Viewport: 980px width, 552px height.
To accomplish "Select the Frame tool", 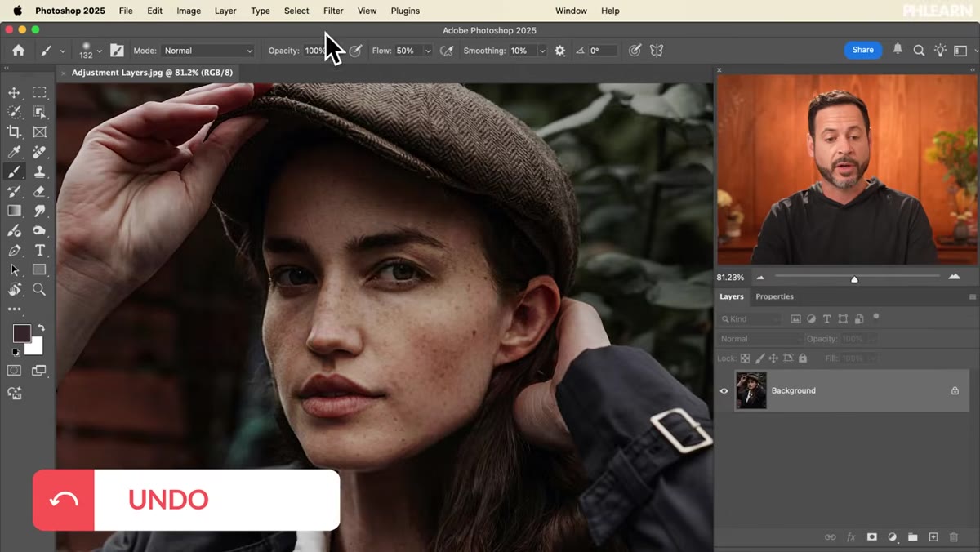I will (39, 132).
